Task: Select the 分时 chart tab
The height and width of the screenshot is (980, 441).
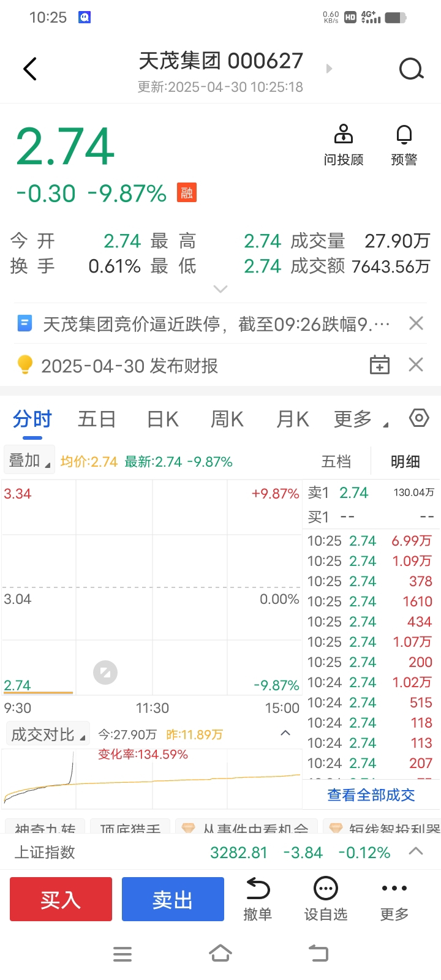Action: pos(32,420)
